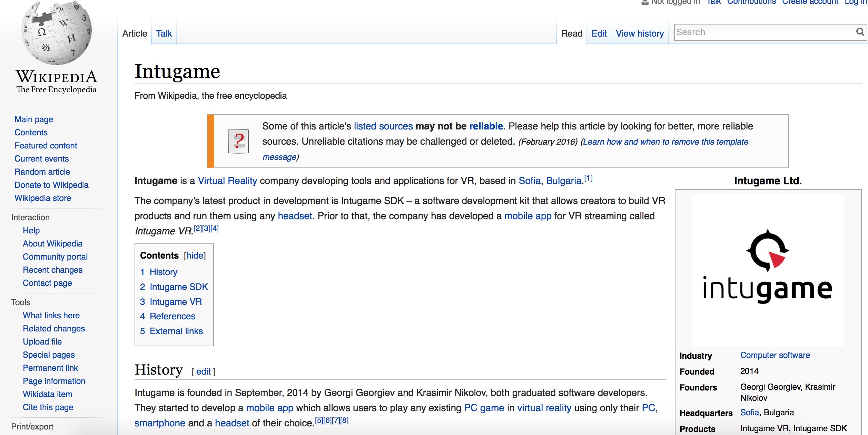The width and height of the screenshot is (868, 435).
Task: Open Donate to Wikipedia
Action: [x=51, y=185]
